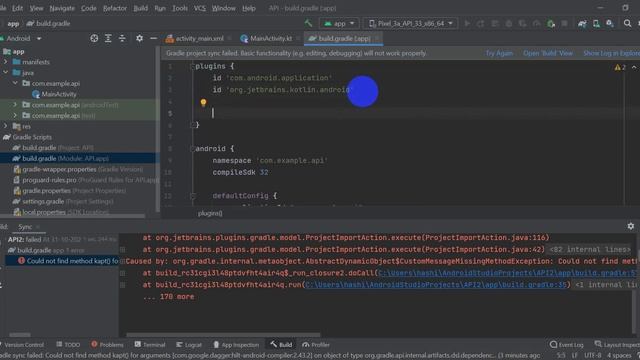Image resolution: width=640 pixels, height=360 pixels.
Task: Click the build output horizontal scrollbar
Action: [x=223, y=335]
